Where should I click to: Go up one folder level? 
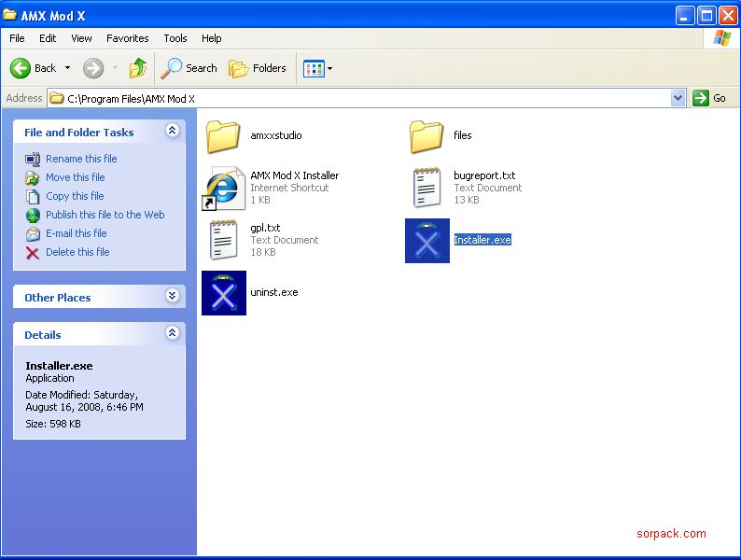[x=138, y=68]
